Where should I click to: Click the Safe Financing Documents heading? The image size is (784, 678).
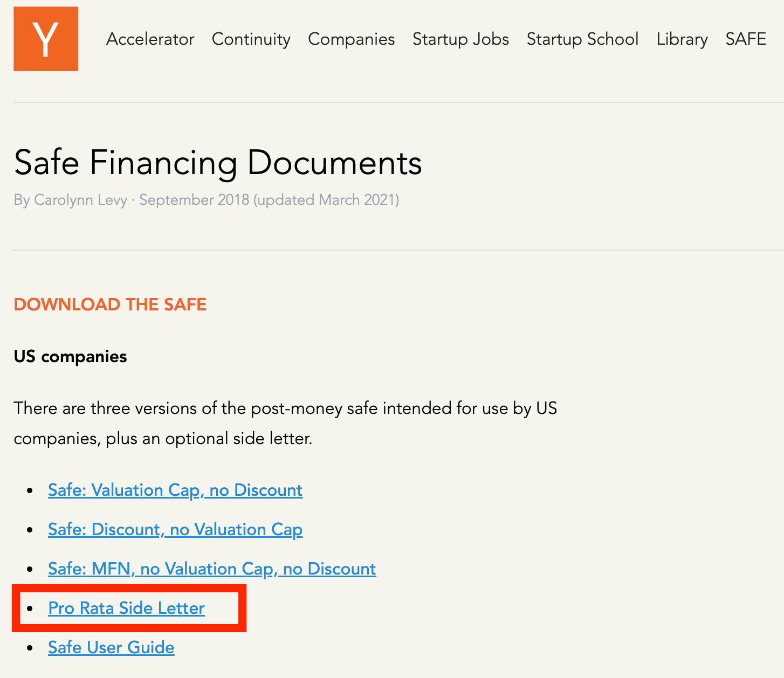click(218, 162)
